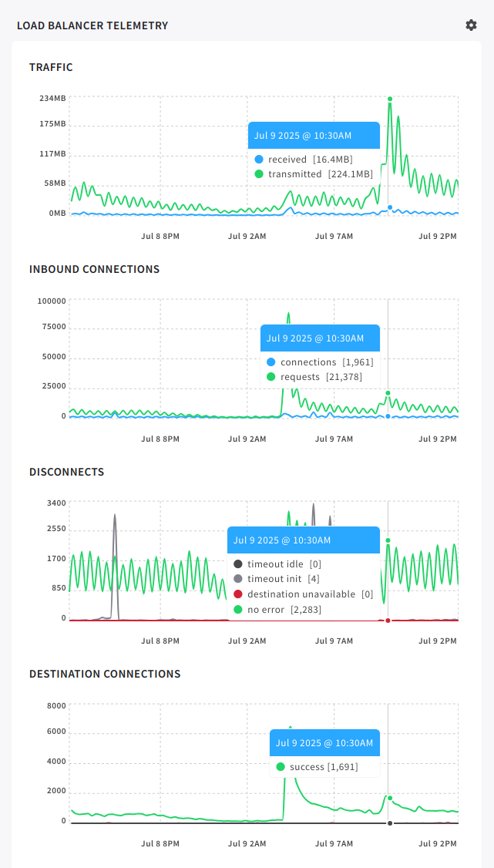This screenshot has height=868, width=494.
Task: Click the 'Jul 8 PM' label under Destination Connections chart
Action: [160, 844]
